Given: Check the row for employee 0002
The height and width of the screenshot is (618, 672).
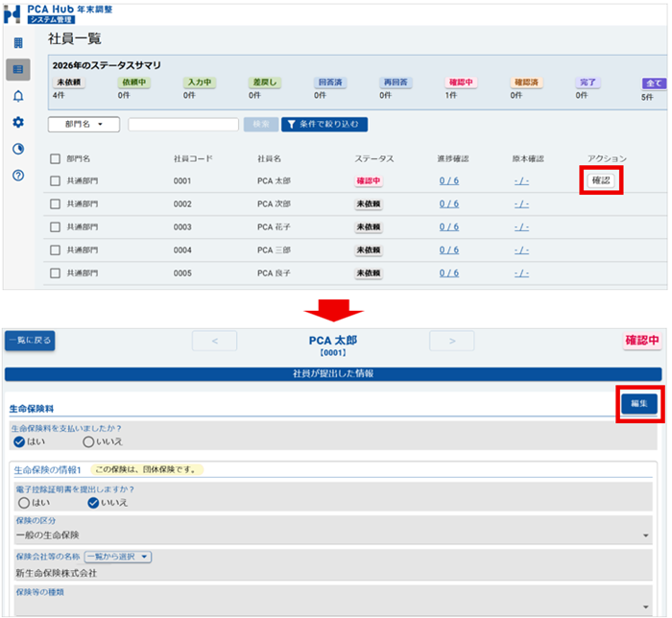Looking at the screenshot, I should click(55, 203).
